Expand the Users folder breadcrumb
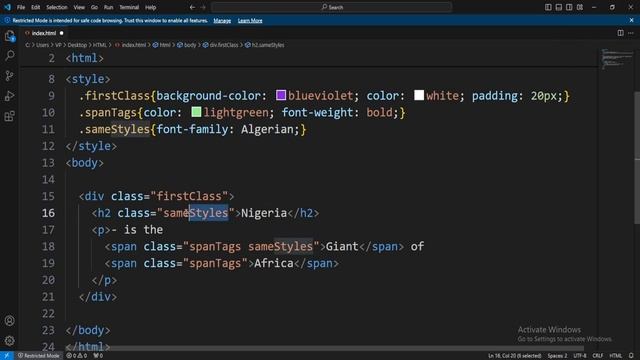Image resolution: width=640 pixels, height=360 pixels. coord(42,45)
